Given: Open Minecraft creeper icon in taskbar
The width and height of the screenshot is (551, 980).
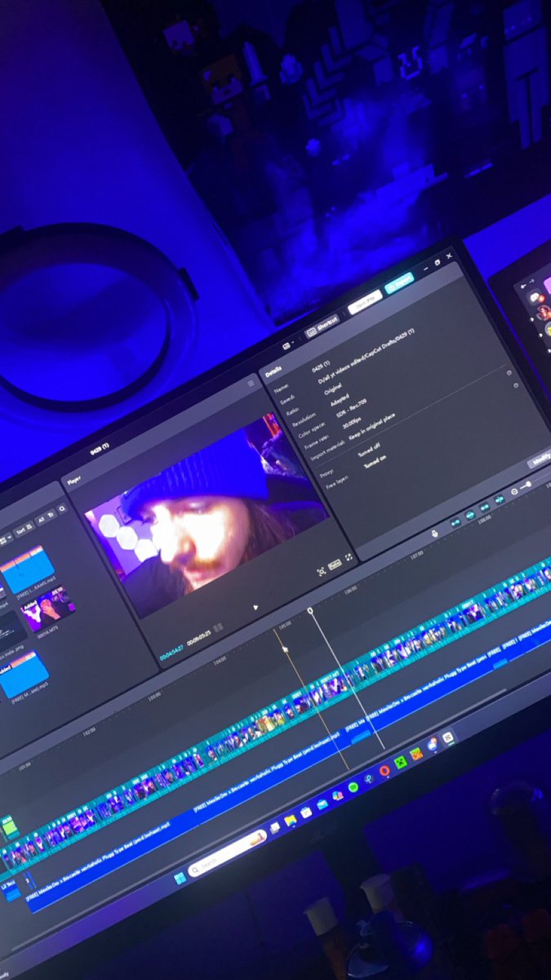Looking at the screenshot, I should coord(400,762).
